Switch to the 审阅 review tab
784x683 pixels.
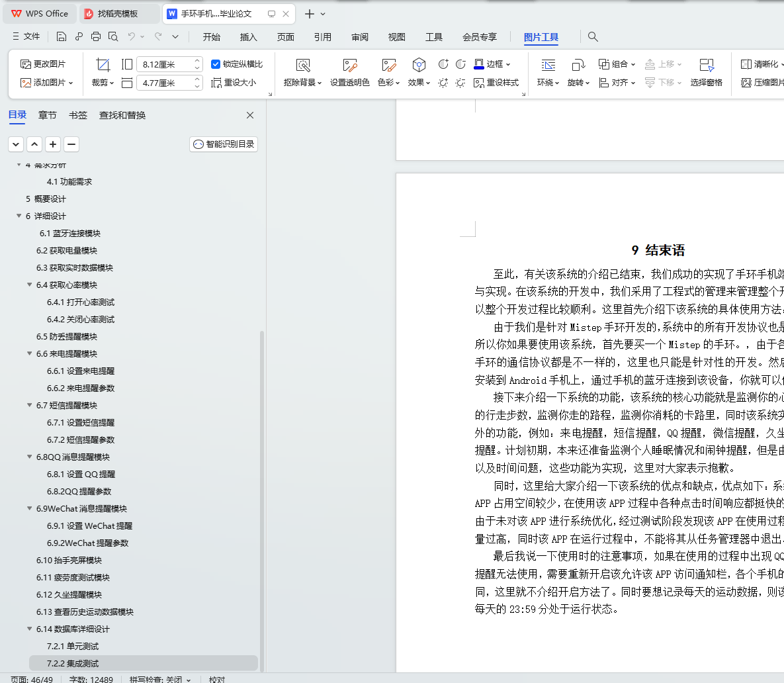(x=359, y=37)
